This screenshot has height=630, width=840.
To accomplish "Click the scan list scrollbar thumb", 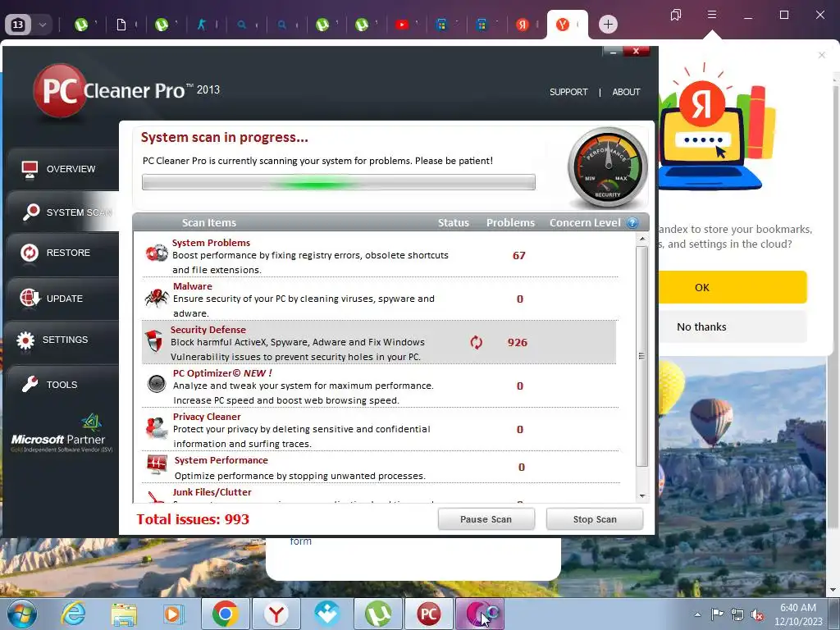I will point(641,356).
